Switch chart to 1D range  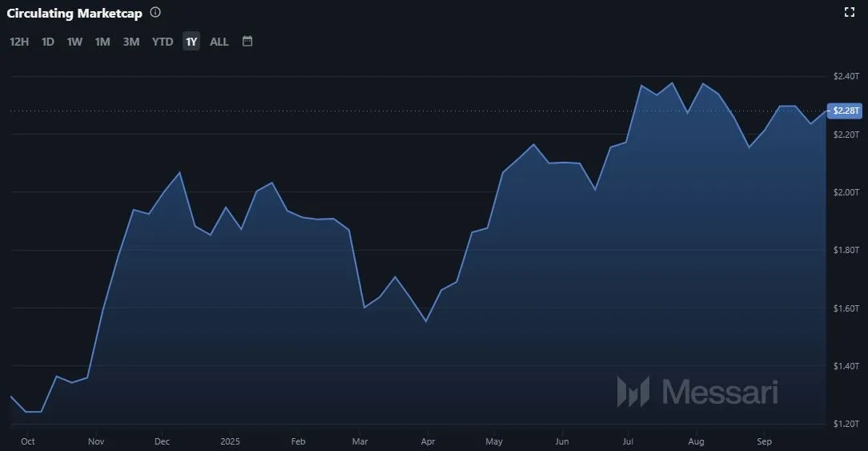click(48, 42)
